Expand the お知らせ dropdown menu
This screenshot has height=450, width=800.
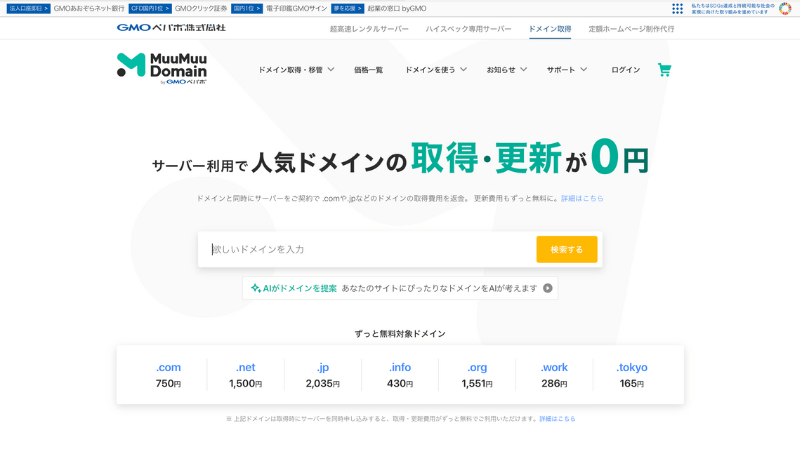point(507,70)
